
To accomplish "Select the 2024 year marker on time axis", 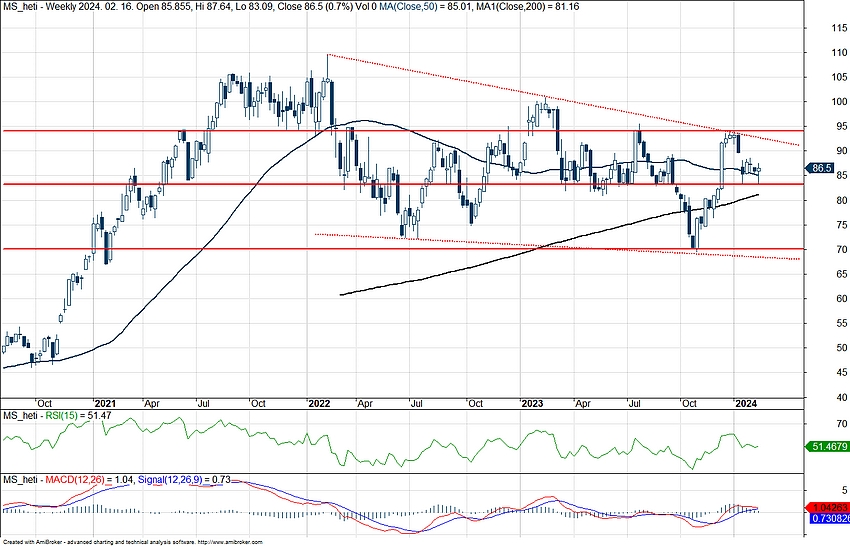I will point(745,404).
